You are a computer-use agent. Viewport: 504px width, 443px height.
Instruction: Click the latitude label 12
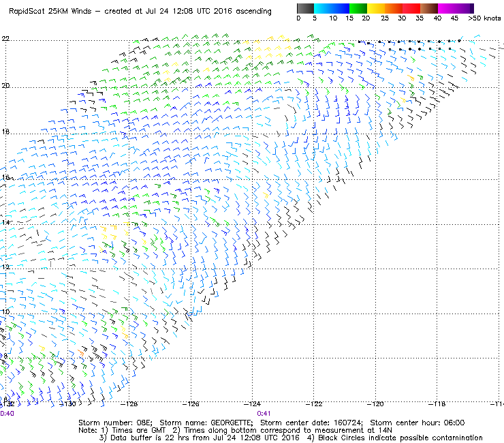5,267
